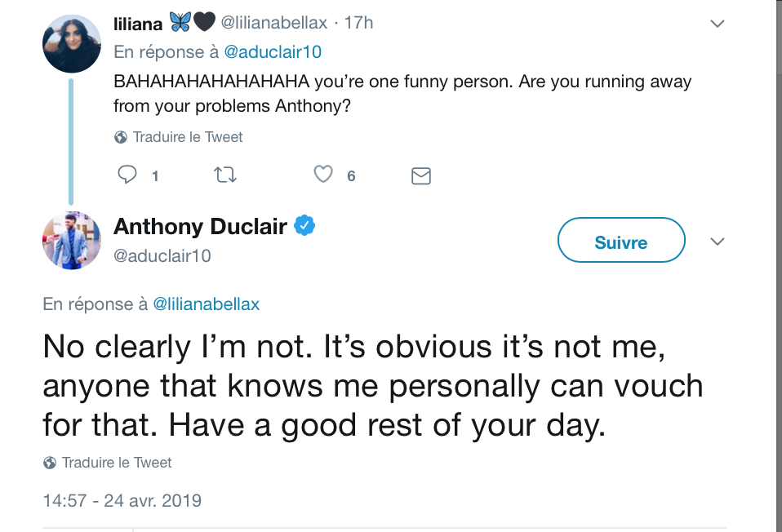Click globe icon beside Anthony's Traduire le Tweet
This screenshot has width=782, height=532.
pyautogui.click(x=49, y=463)
